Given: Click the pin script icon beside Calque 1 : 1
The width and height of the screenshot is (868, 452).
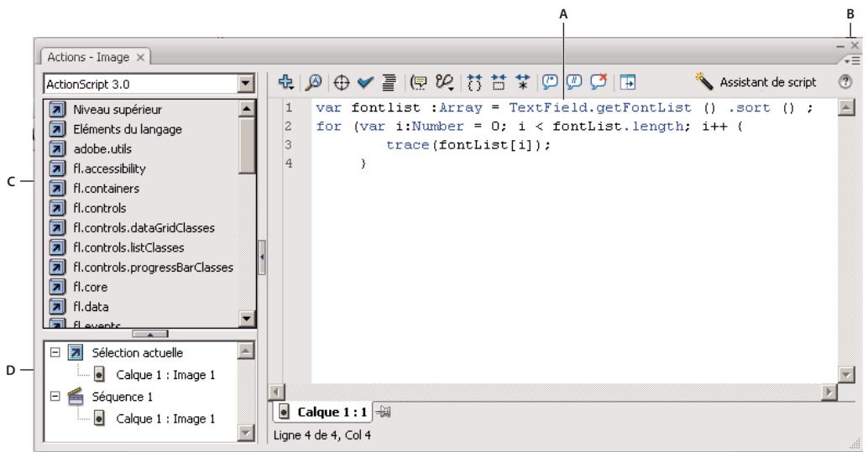Looking at the screenshot, I should [383, 412].
